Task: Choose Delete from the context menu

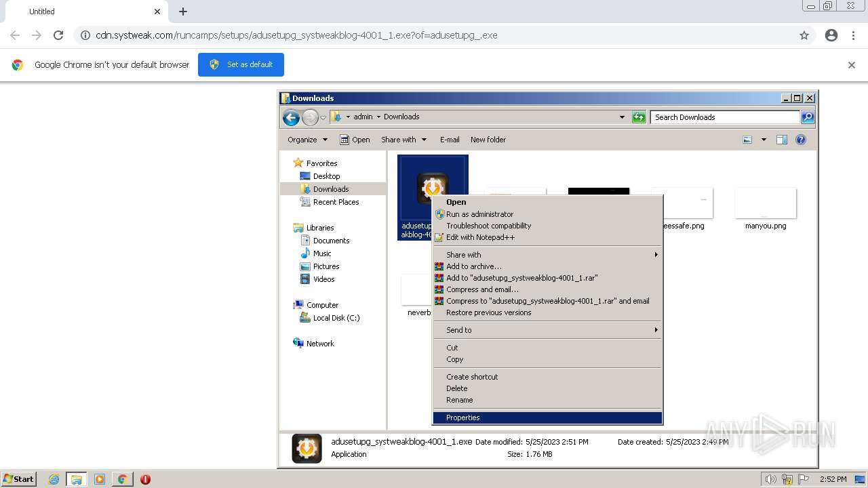Action: click(x=547, y=388)
